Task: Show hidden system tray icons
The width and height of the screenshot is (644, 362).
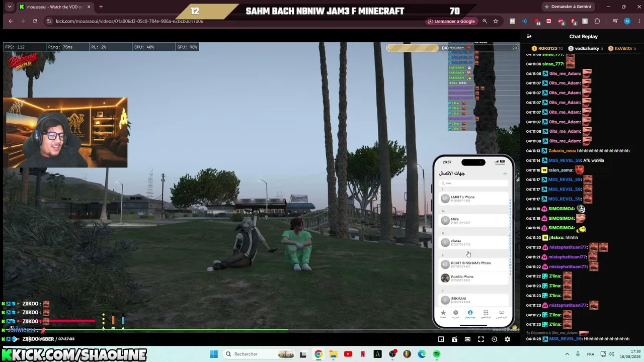Action: [x=567, y=354]
